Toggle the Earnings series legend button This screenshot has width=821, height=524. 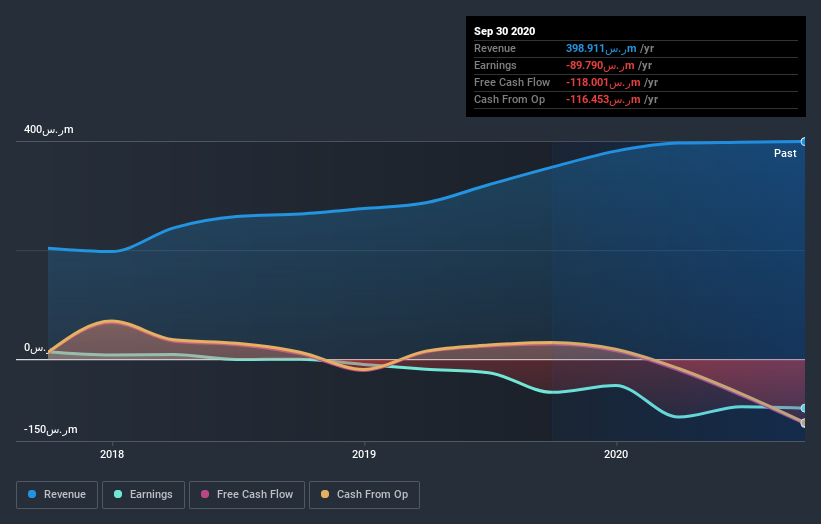tap(143, 495)
